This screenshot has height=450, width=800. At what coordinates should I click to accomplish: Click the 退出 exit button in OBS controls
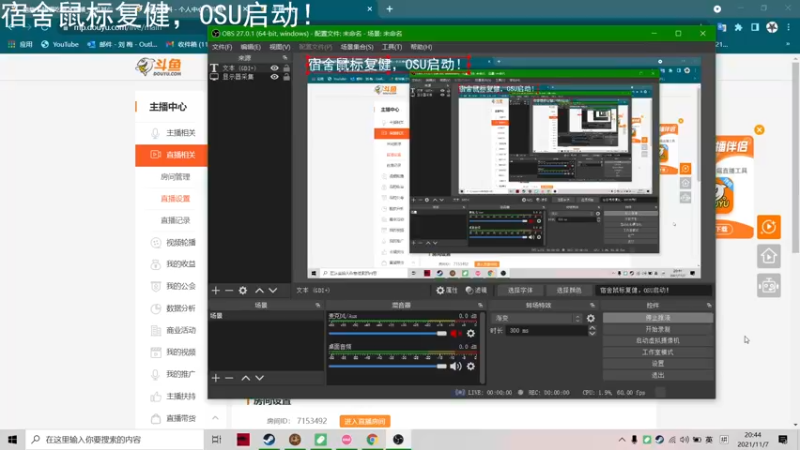658,375
